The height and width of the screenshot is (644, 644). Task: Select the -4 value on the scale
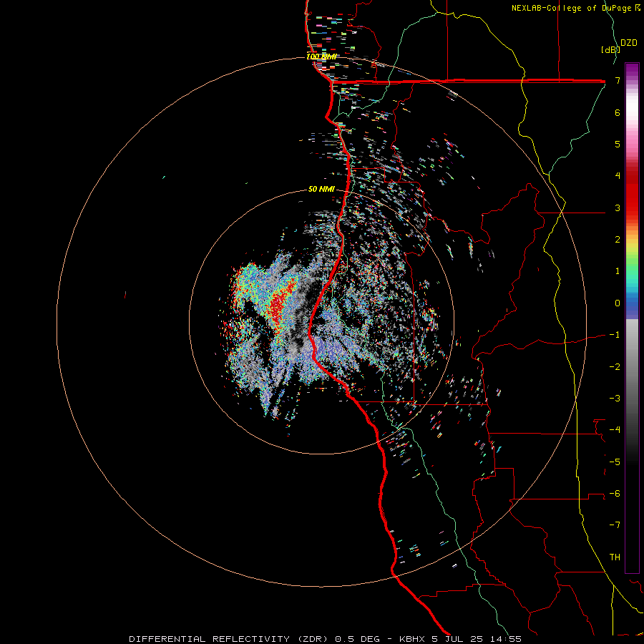coord(615,430)
